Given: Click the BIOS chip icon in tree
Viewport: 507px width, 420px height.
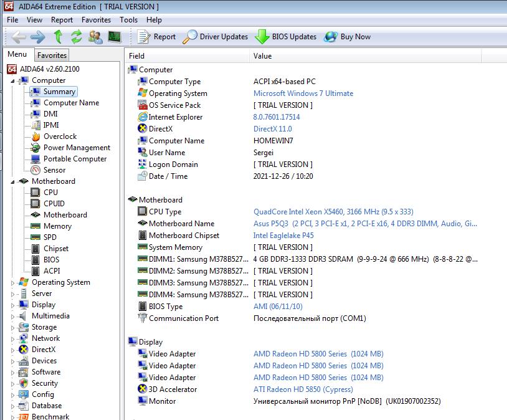Looking at the screenshot, I should [36, 259].
